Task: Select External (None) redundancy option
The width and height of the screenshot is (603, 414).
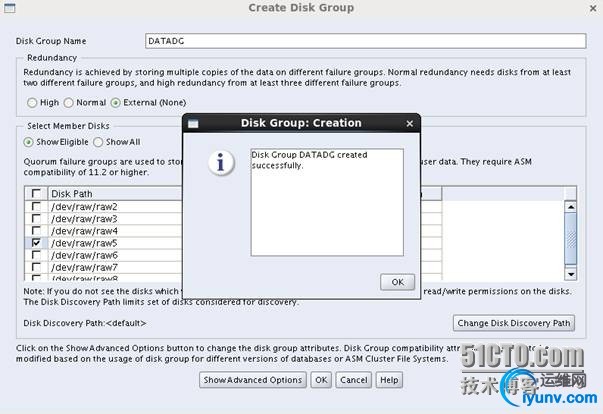Action: pos(115,103)
